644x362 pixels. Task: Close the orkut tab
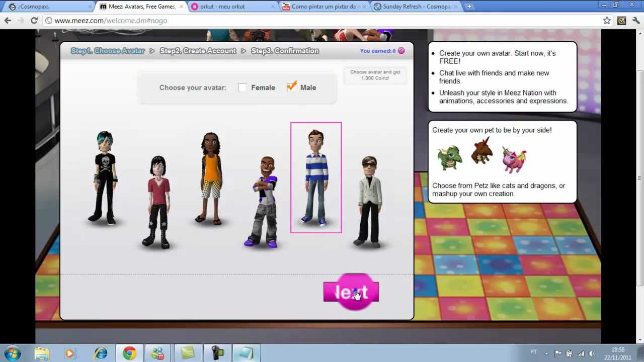pos(273,7)
